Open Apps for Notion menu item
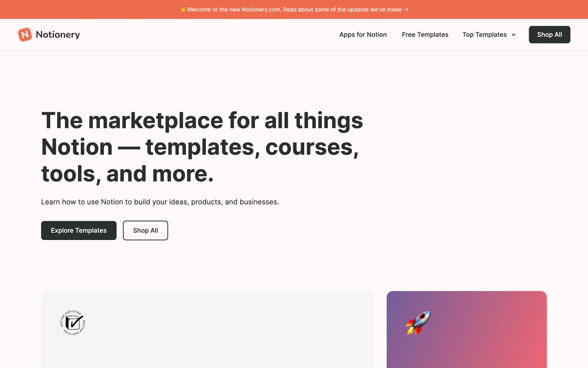588x368 pixels. click(x=363, y=35)
